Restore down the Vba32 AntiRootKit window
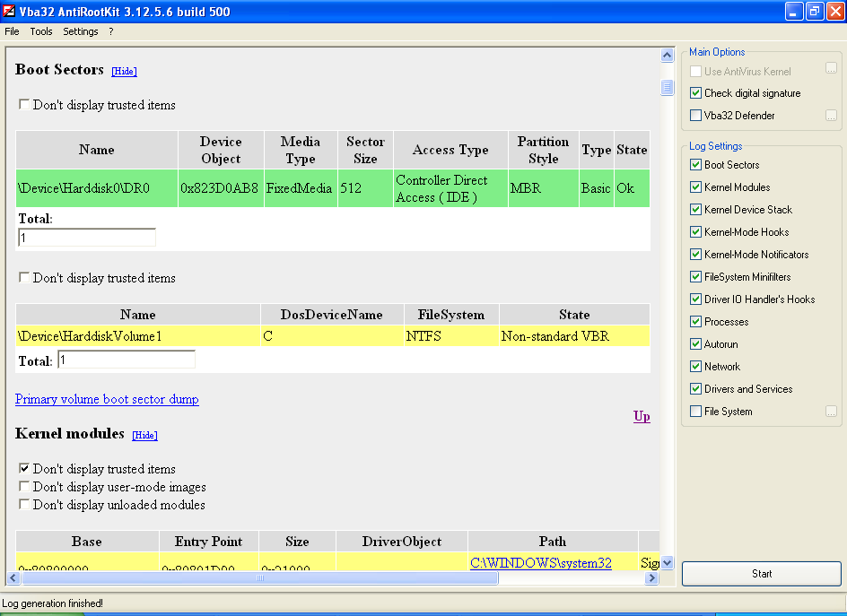 [x=815, y=12]
